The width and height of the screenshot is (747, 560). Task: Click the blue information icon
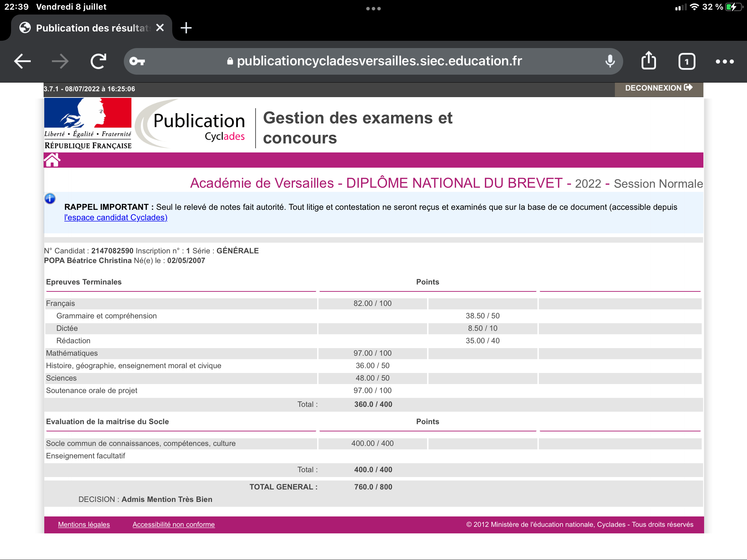pyautogui.click(x=50, y=198)
